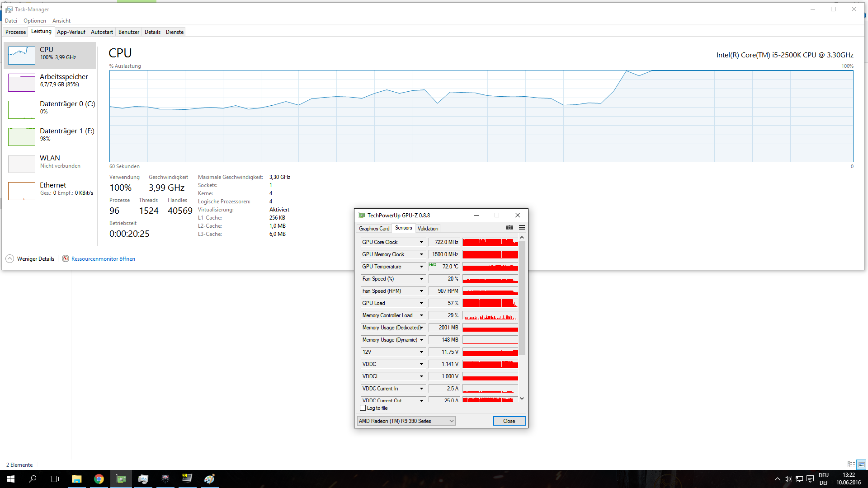
Task: Open the GPU-Z hamburger menu icon
Action: pos(522,228)
